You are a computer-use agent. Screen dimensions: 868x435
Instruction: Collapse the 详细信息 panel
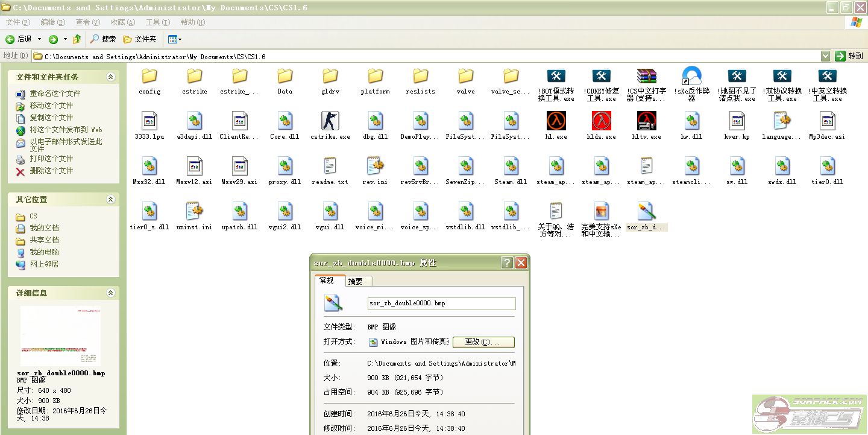110,293
